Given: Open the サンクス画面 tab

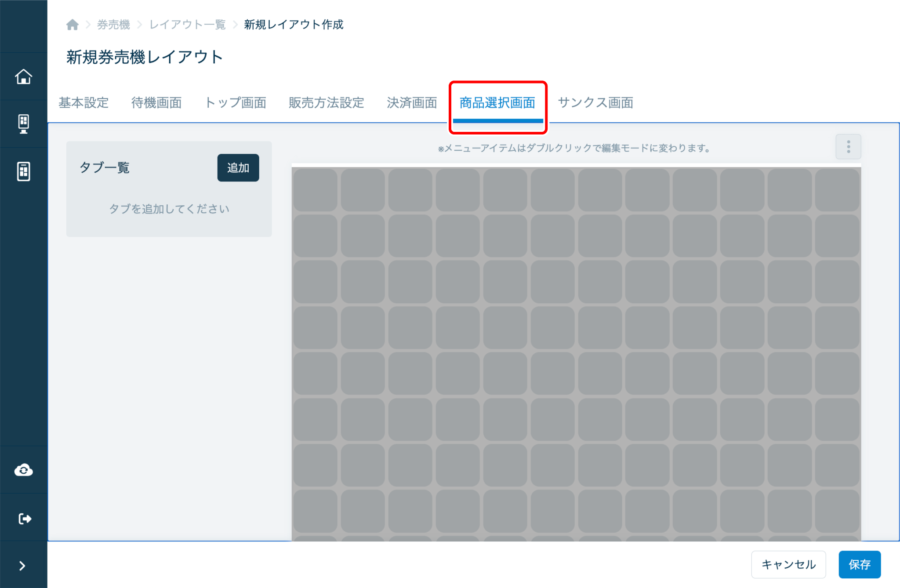Looking at the screenshot, I should (x=595, y=103).
